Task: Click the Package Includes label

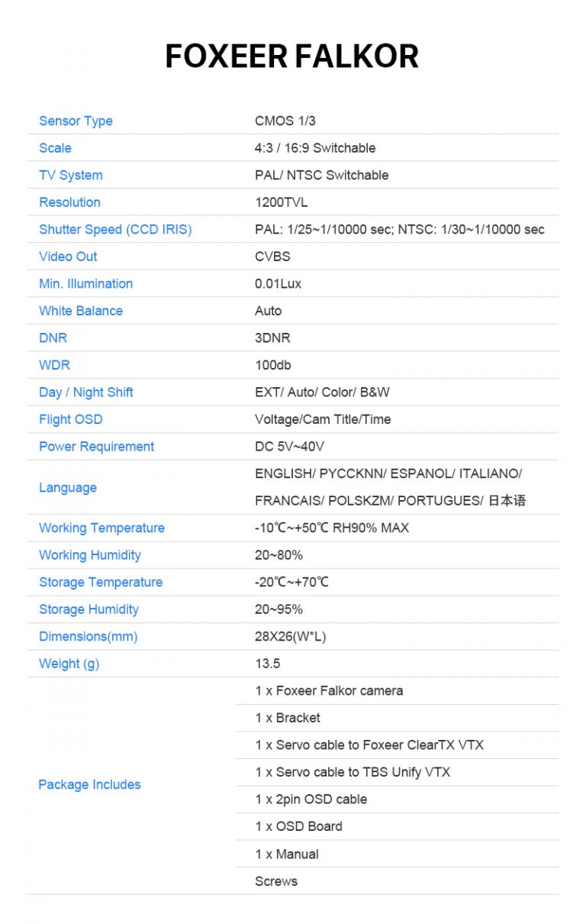Action: tap(89, 784)
